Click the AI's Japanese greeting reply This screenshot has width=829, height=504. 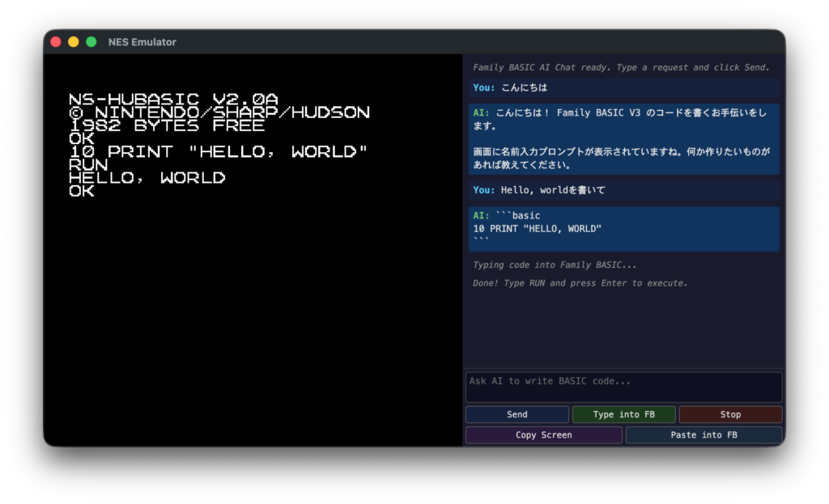pyautogui.click(x=623, y=138)
